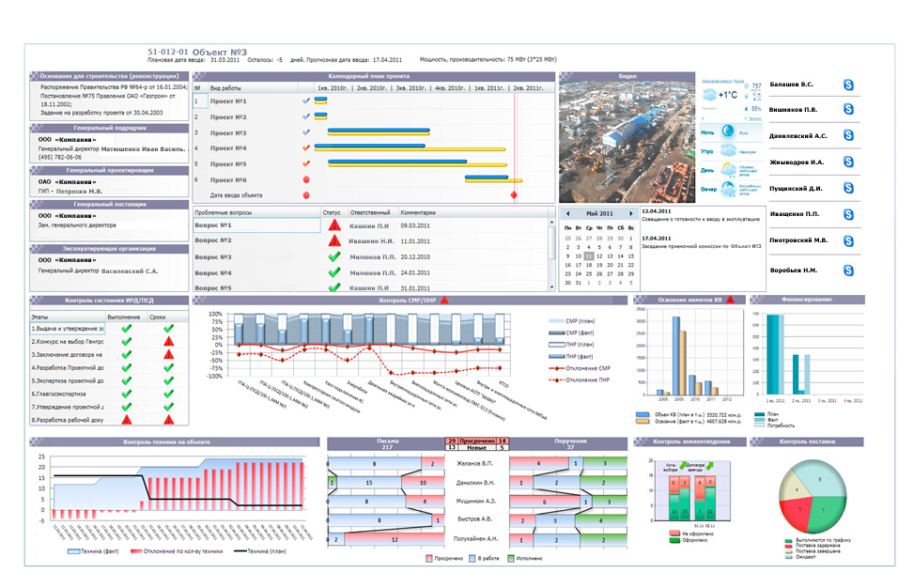Go to the previous month in the calendar

pos(568,213)
